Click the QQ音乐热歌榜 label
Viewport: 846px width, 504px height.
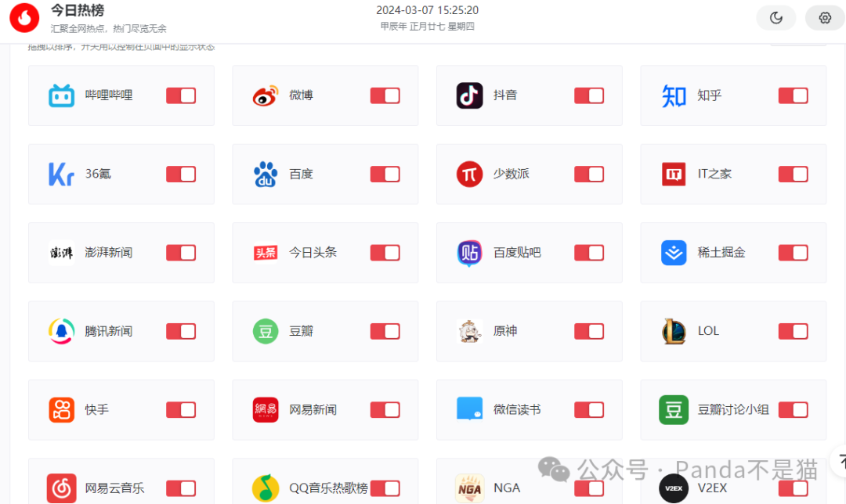328,488
